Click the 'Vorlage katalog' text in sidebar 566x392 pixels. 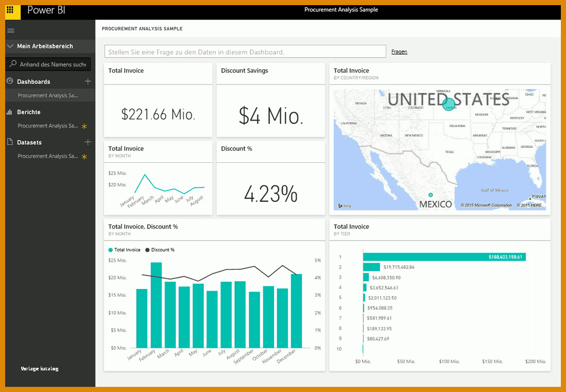tap(40, 368)
